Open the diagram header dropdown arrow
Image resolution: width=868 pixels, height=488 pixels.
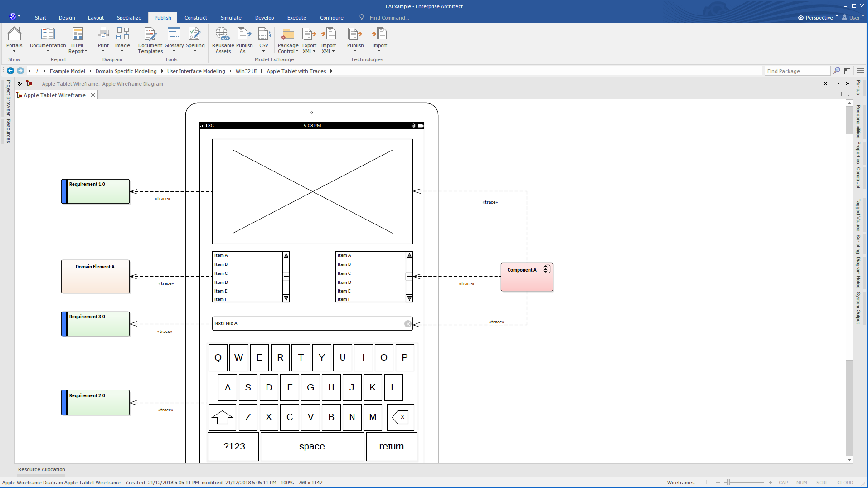tap(838, 83)
